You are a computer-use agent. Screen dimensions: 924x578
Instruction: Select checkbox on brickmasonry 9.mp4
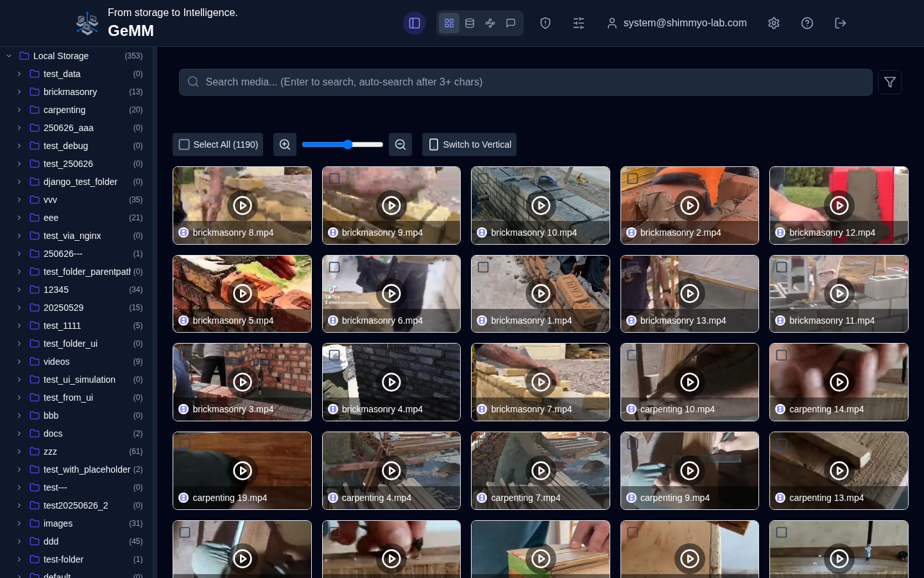334,179
